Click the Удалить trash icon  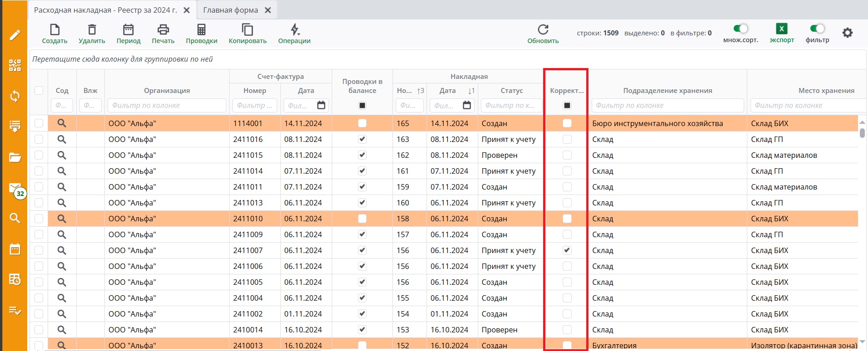click(x=92, y=30)
